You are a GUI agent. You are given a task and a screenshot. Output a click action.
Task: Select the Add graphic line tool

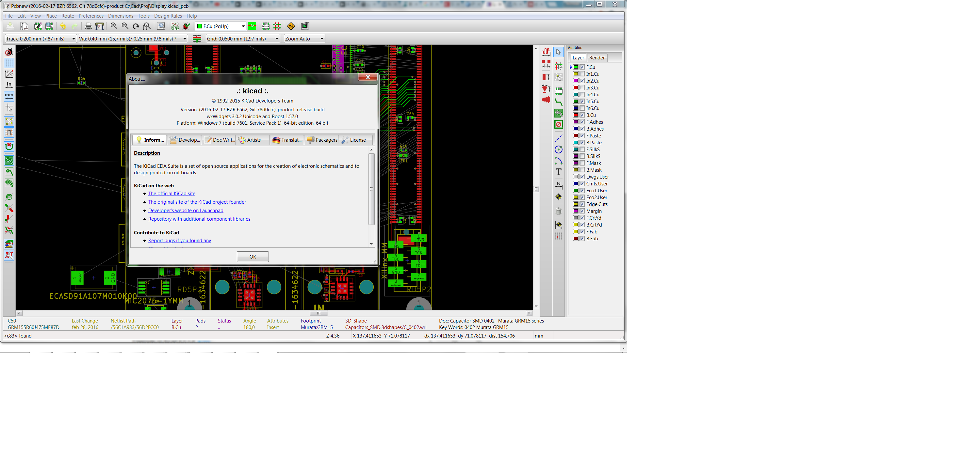[x=559, y=138]
